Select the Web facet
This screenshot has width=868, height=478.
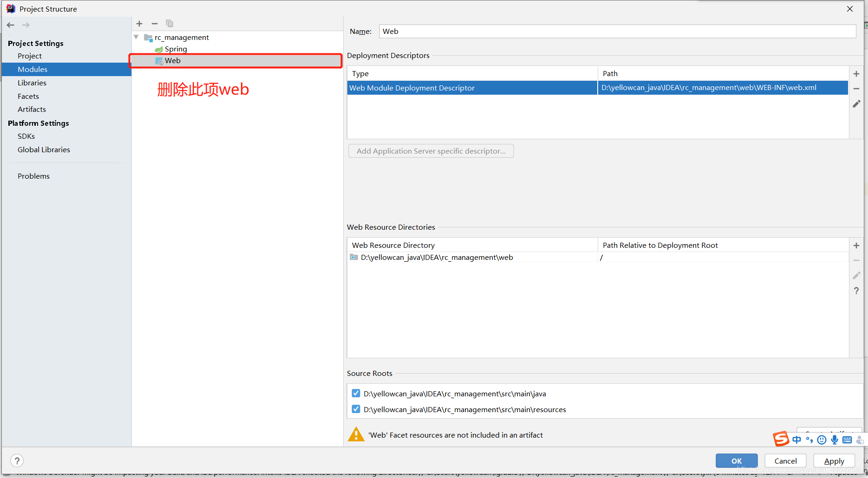click(x=236, y=61)
